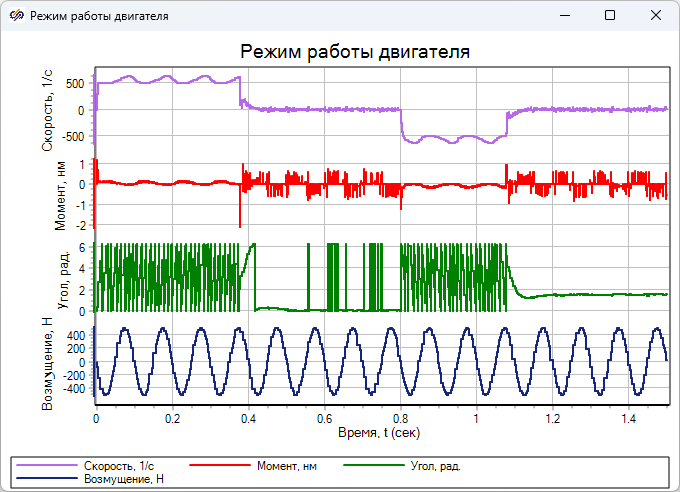680x492 pixels.
Task: Minimize the engine mode window
Action: (x=564, y=16)
